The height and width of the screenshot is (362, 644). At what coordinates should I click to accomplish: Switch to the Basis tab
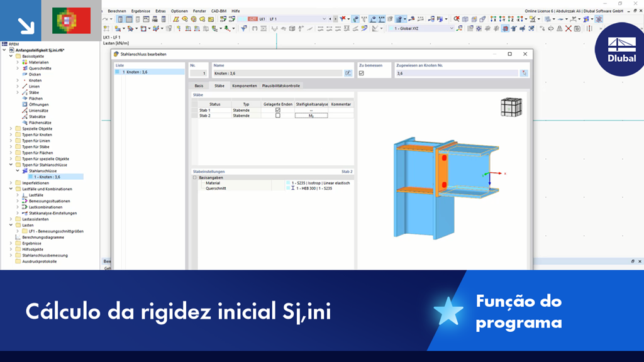tap(199, 85)
